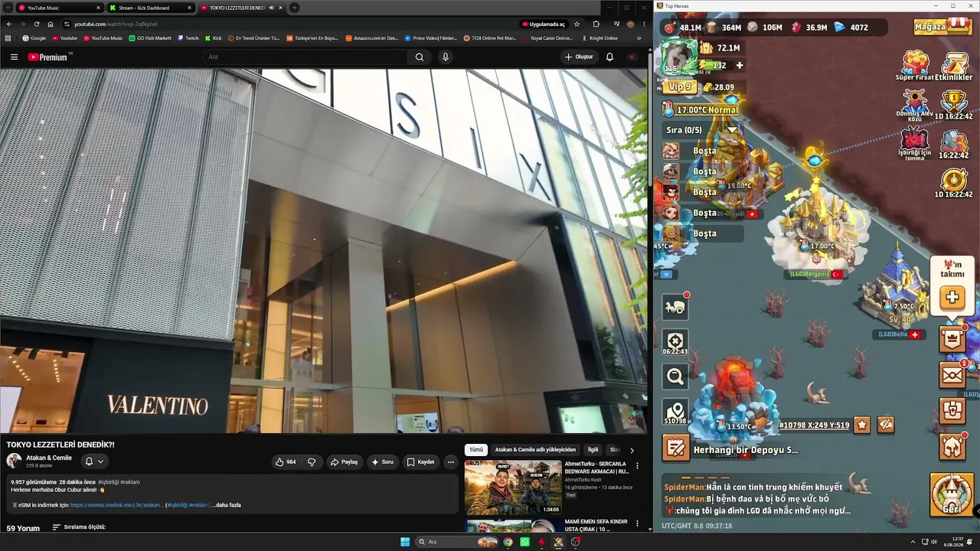
Task: Open the gold coin event with 1D 16:22:42 timer
Action: point(954,184)
